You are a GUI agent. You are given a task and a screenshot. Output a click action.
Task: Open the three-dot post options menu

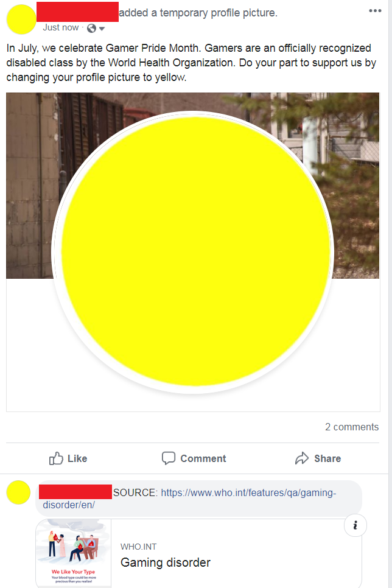click(375, 11)
